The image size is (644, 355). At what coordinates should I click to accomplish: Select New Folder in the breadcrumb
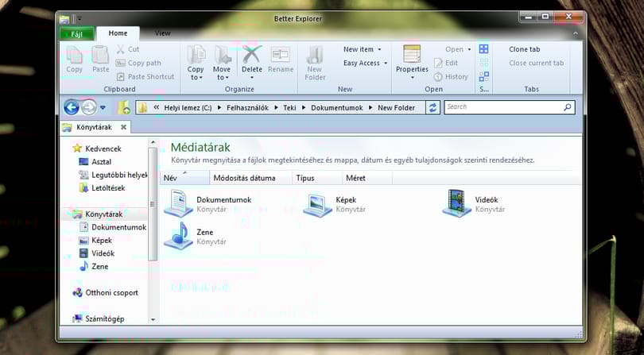[397, 108]
